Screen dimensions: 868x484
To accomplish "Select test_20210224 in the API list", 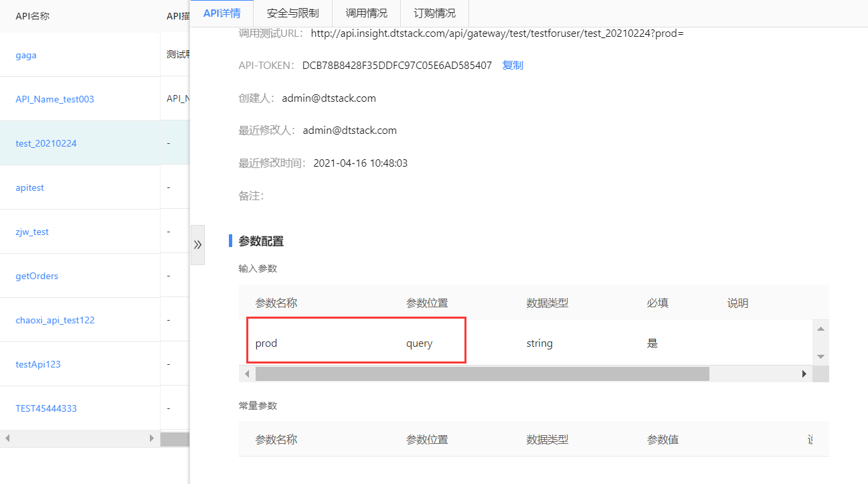I will (46, 144).
